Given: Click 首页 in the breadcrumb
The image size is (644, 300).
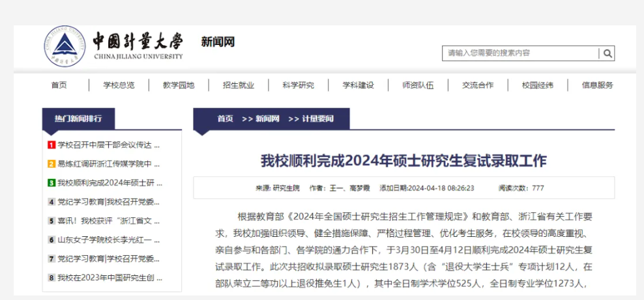Looking at the screenshot, I should pyautogui.click(x=225, y=119).
